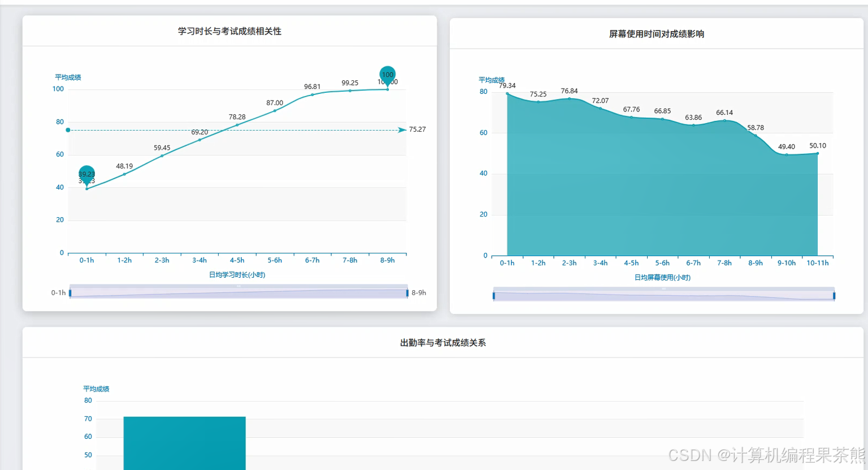Click the 平均成绩 label in the study-duration chart
The width and height of the screenshot is (868, 470).
68,77
